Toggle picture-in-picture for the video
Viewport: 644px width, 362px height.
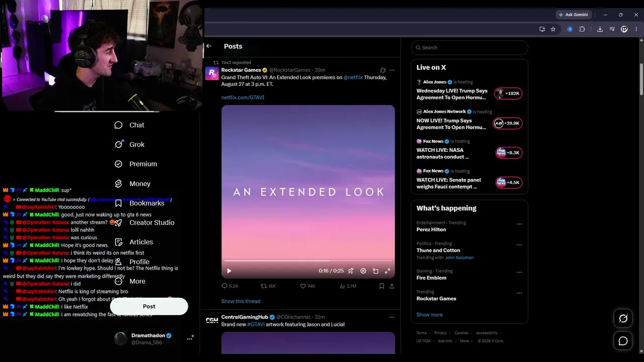click(x=375, y=271)
